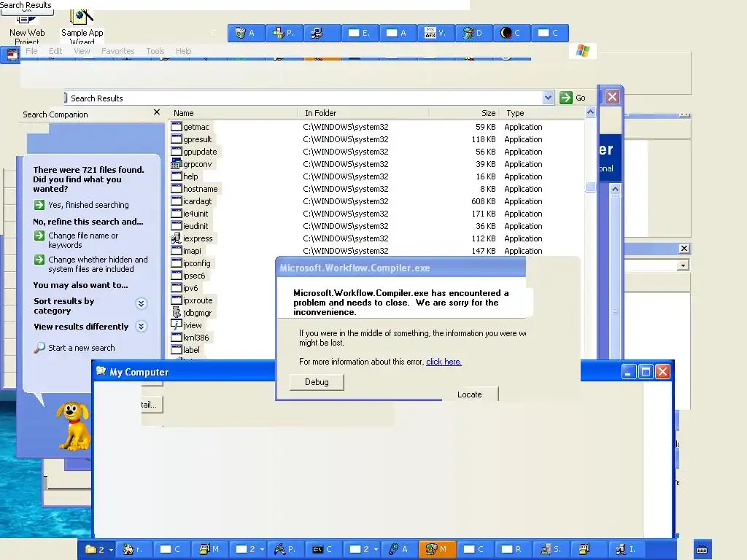Click the Recycle Bin 'A' button in top taskbar
747x560 pixels.
point(247,33)
